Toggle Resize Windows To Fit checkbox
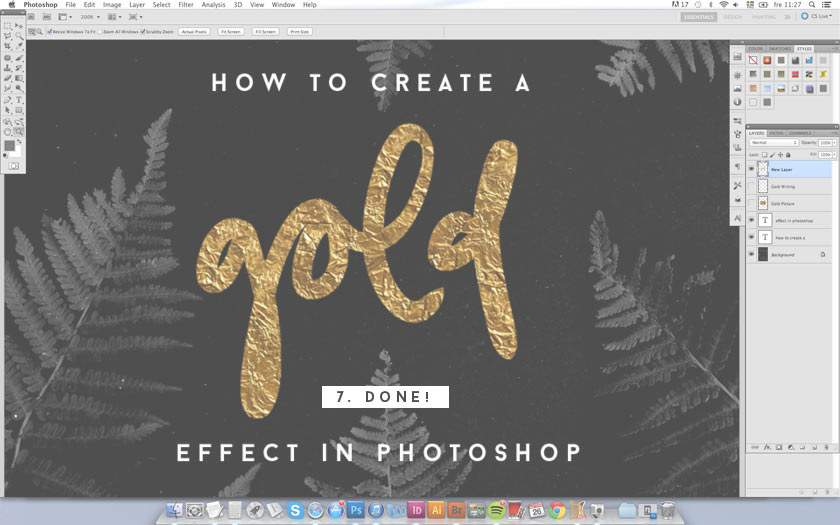The height and width of the screenshot is (525, 840). [x=49, y=32]
